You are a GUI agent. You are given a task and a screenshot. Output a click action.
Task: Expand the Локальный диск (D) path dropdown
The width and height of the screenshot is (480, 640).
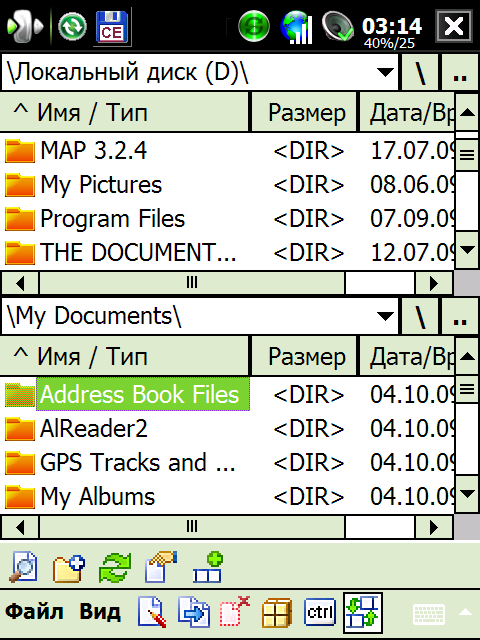click(x=385, y=72)
